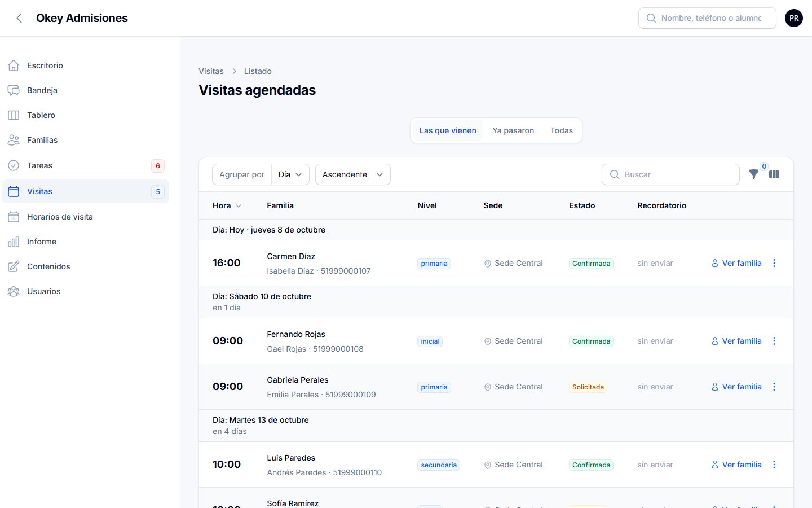The image size is (812, 508).
Task: Click the Familias people icon
Action: pos(14,140)
